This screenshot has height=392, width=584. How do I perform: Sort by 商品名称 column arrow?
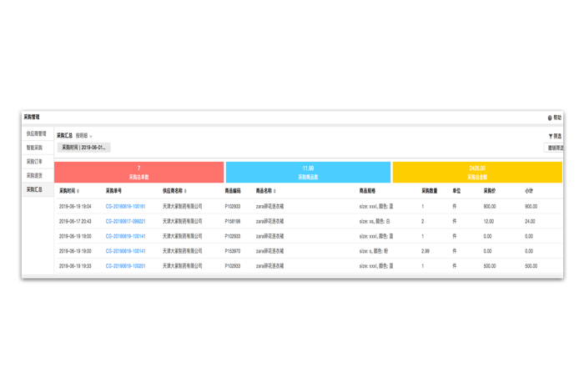274,191
